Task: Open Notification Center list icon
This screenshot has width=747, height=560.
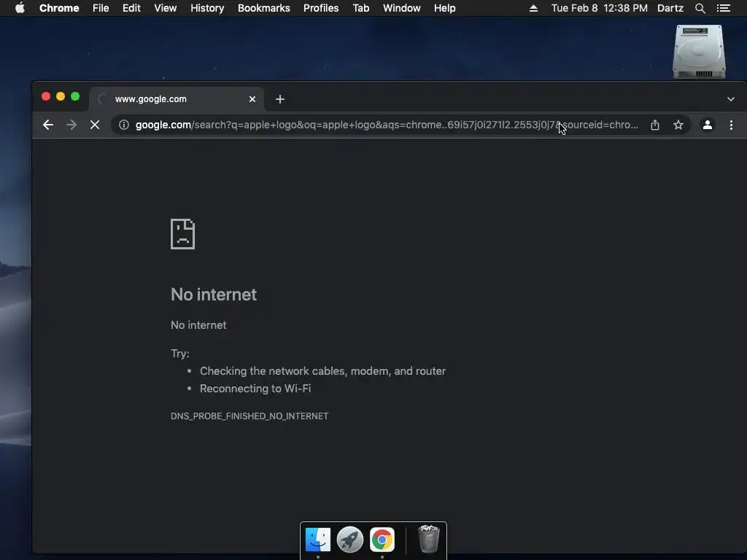Action: tap(724, 8)
